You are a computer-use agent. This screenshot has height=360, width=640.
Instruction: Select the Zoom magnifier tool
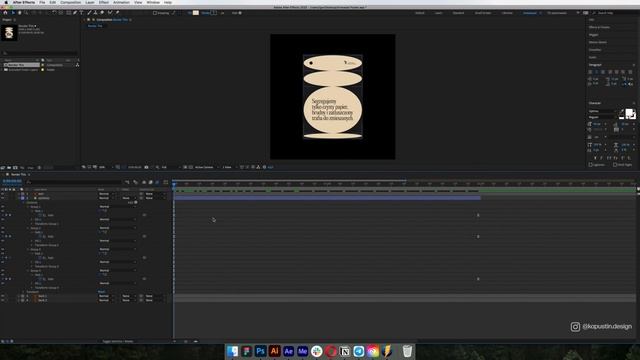[26, 13]
